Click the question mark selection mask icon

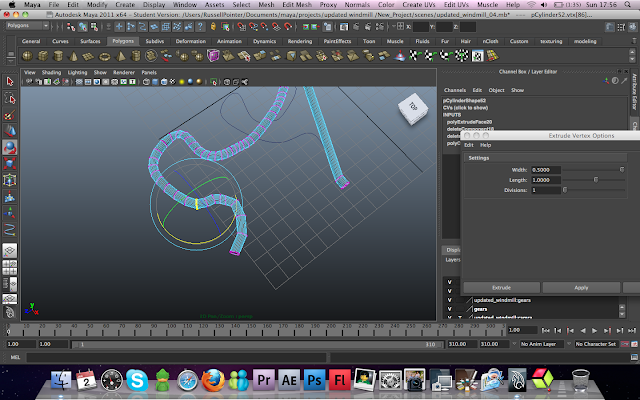coord(200,27)
